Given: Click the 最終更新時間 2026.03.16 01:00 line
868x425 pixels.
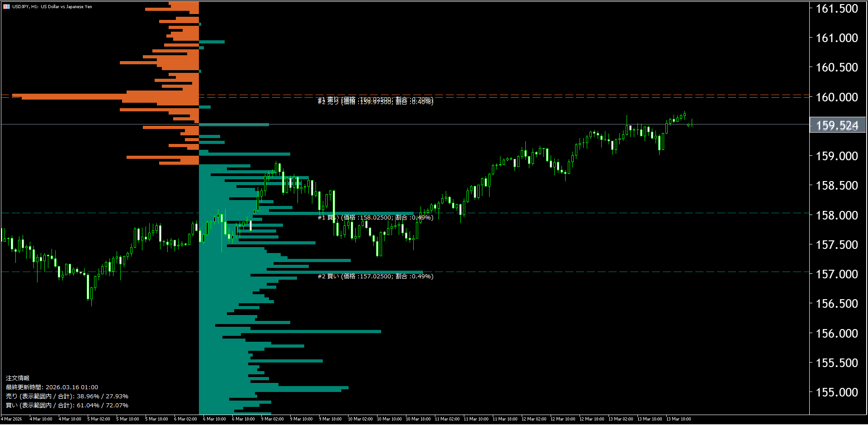Looking at the screenshot, I should pos(52,387).
